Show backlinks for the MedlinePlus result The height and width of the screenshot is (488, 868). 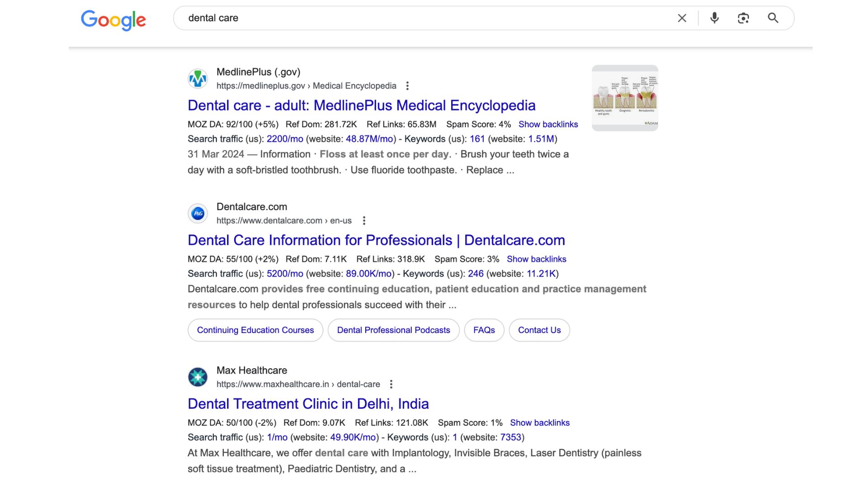[548, 124]
